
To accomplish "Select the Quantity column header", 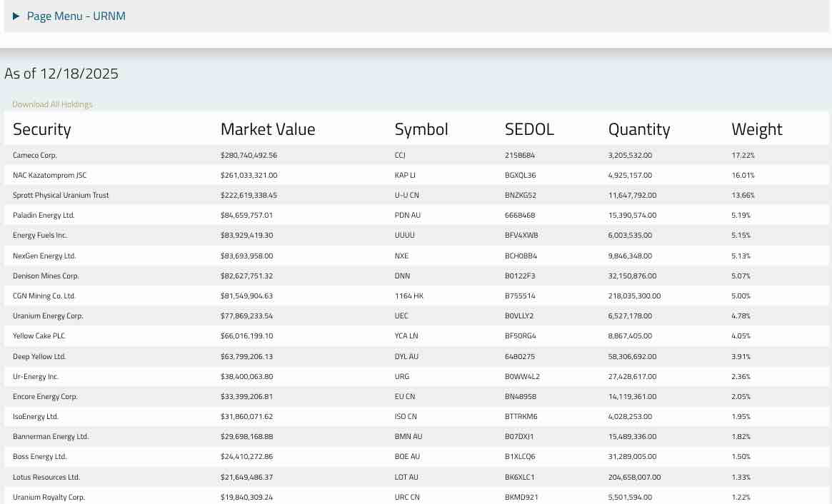I will pyautogui.click(x=639, y=129).
